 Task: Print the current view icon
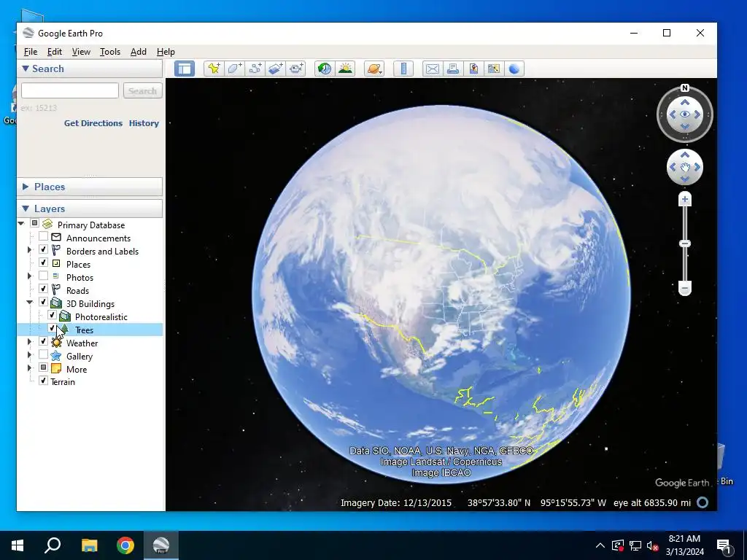click(x=452, y=69)
